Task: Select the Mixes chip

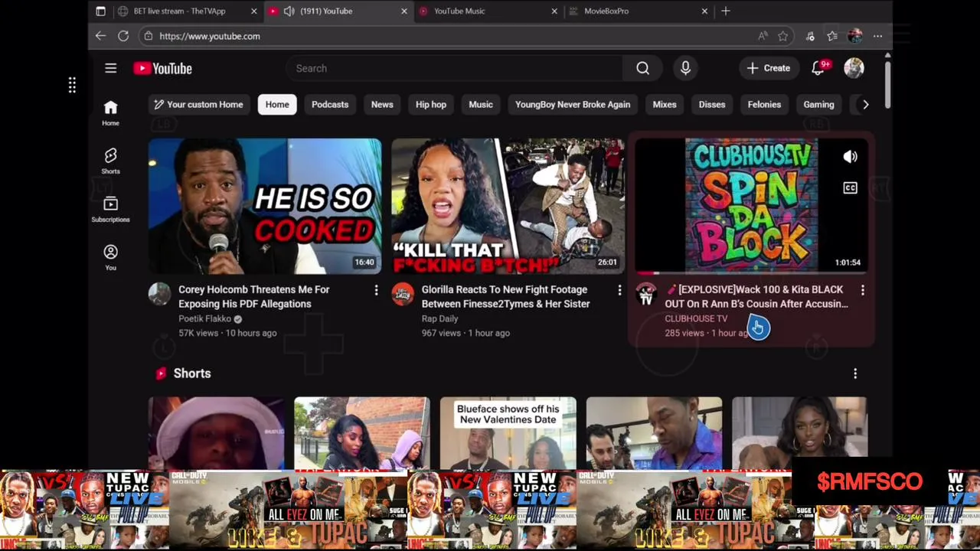Action: point(665,105)
